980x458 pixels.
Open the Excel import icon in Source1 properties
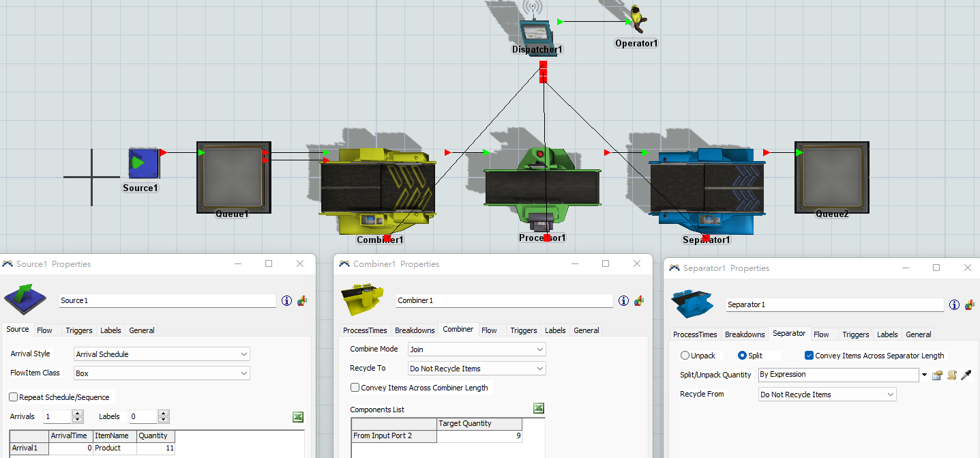[x=298, y=417]
